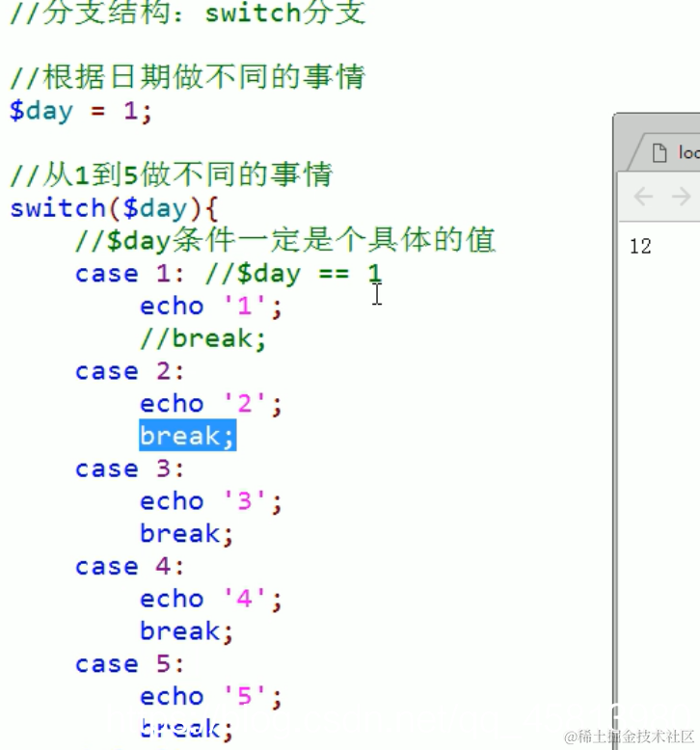Click the comment '//$day == 1'
The width and height of the screenshot is (700, 750).
tap(293, 274)
